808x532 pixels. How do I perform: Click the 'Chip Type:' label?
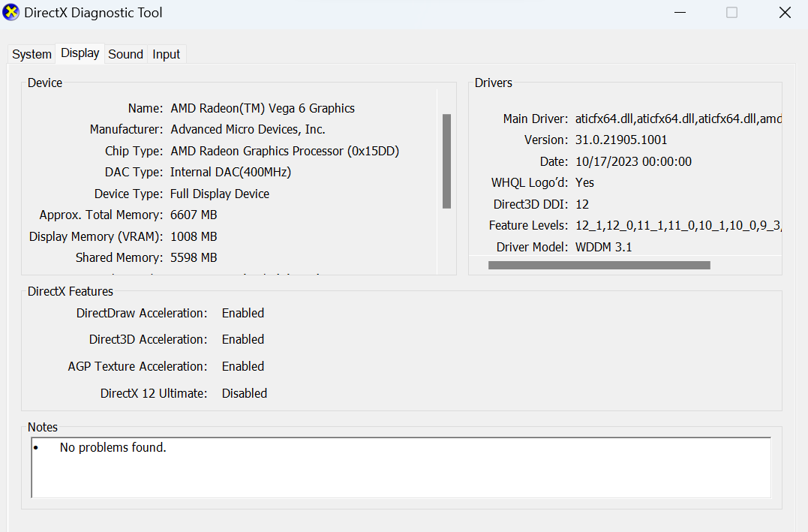pos(134,151)
